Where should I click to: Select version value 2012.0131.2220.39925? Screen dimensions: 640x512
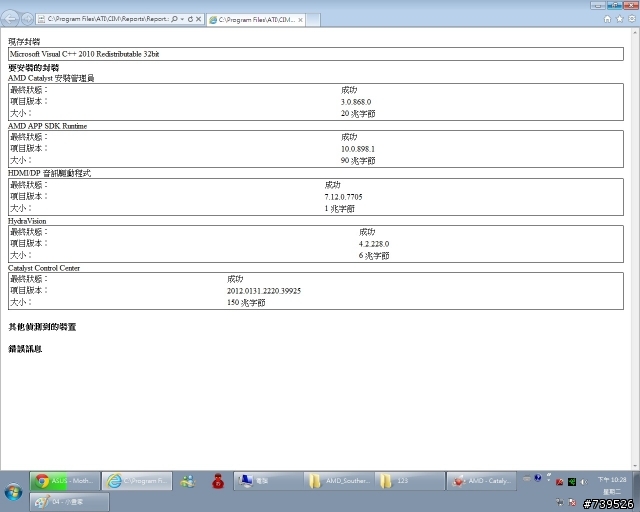click(264, 291)
